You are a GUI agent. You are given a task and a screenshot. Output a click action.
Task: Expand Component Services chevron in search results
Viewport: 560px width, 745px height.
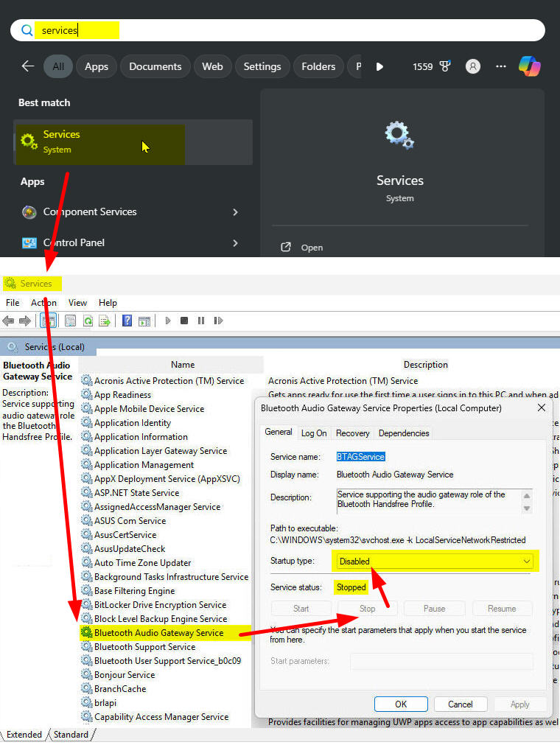pyautogui.click(x=235, y=212)
